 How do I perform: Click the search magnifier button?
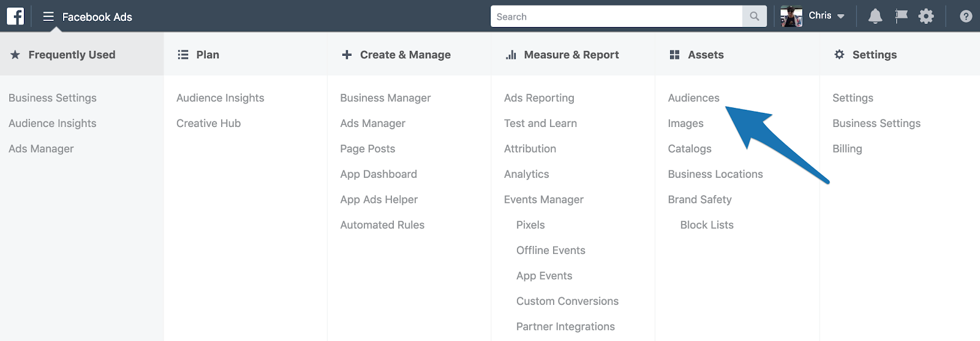coord(754,17)
